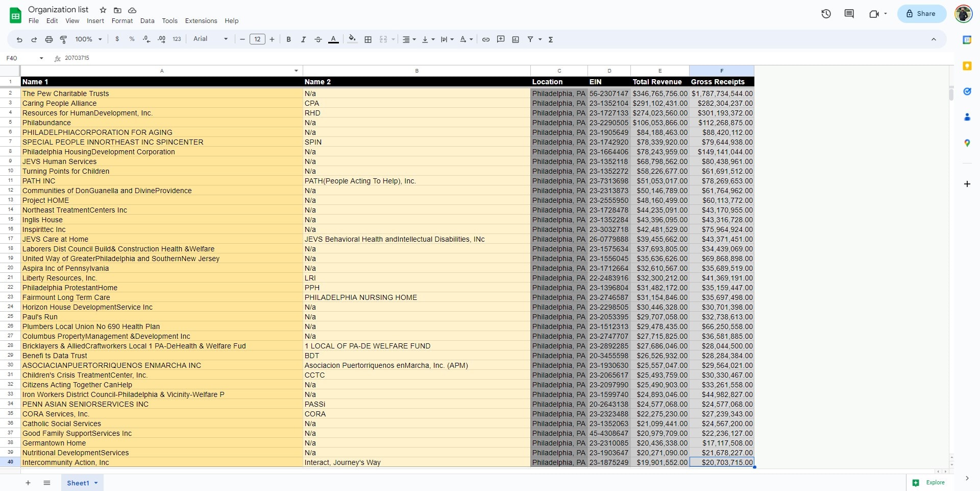Expand filter views dropdown arrow
The image size is (980, 491).
[540, 39]
